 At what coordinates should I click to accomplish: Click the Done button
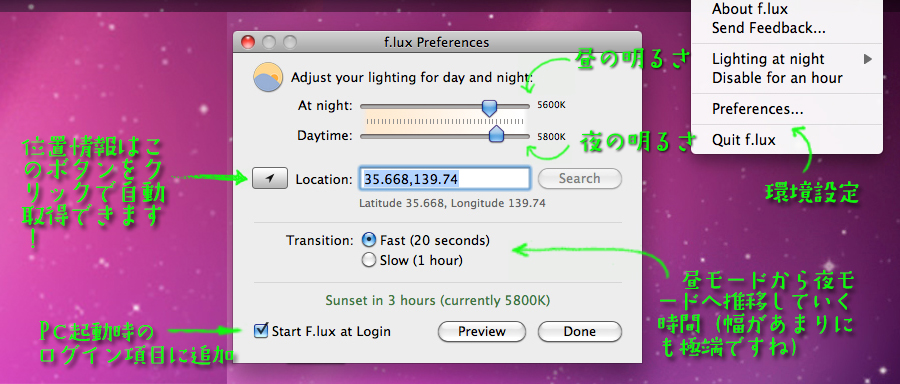[x=580, y=331]
